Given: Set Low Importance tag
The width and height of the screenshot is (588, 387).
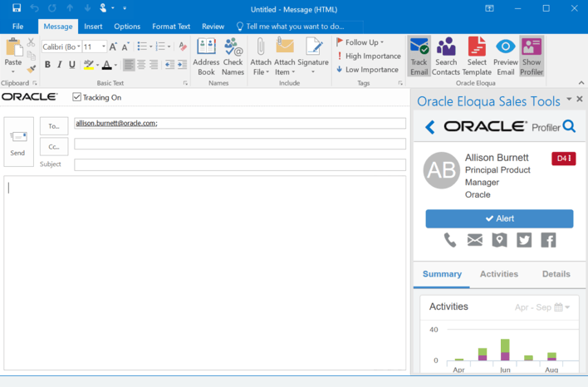Looking at the screenshot, I should point(368,70).
